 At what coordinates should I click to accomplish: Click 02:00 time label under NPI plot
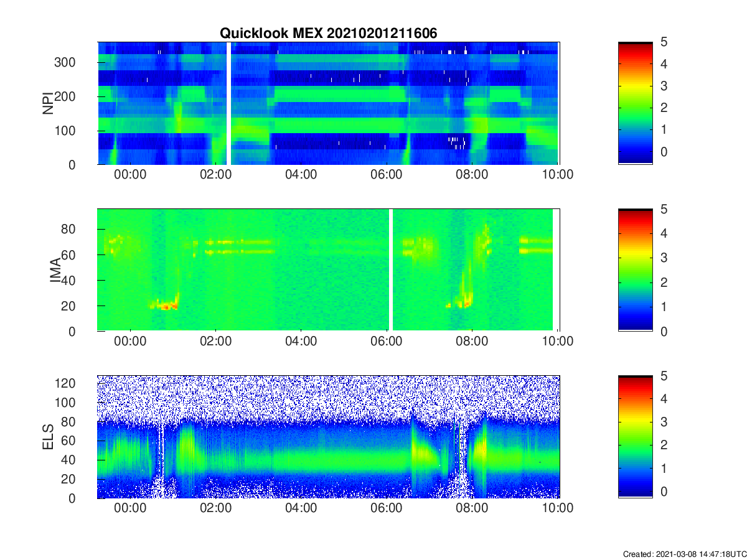215,175
